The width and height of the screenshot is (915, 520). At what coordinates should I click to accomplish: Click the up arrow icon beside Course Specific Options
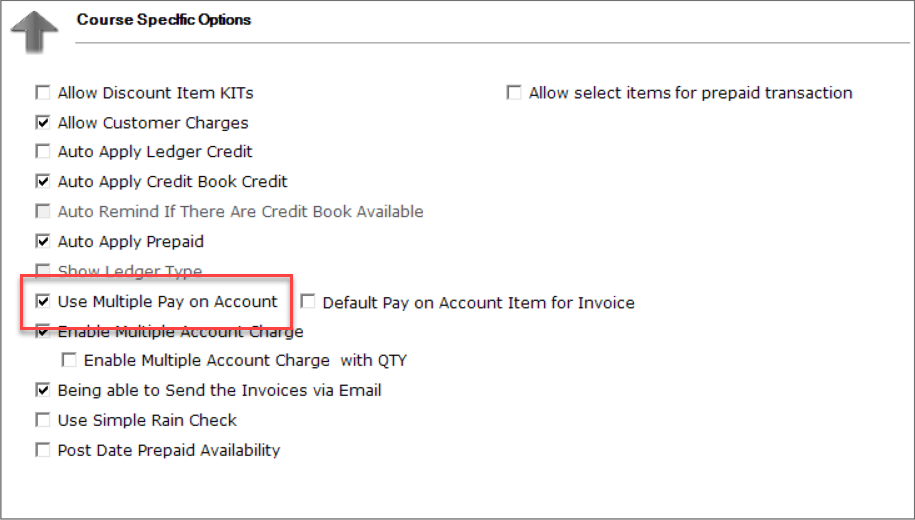[x=34, y=34]
